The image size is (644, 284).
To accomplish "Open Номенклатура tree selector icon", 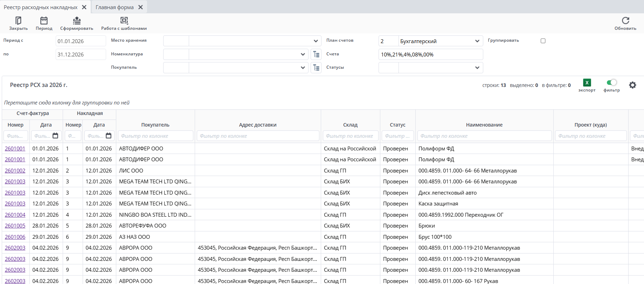I will click(x=316, y=54).
